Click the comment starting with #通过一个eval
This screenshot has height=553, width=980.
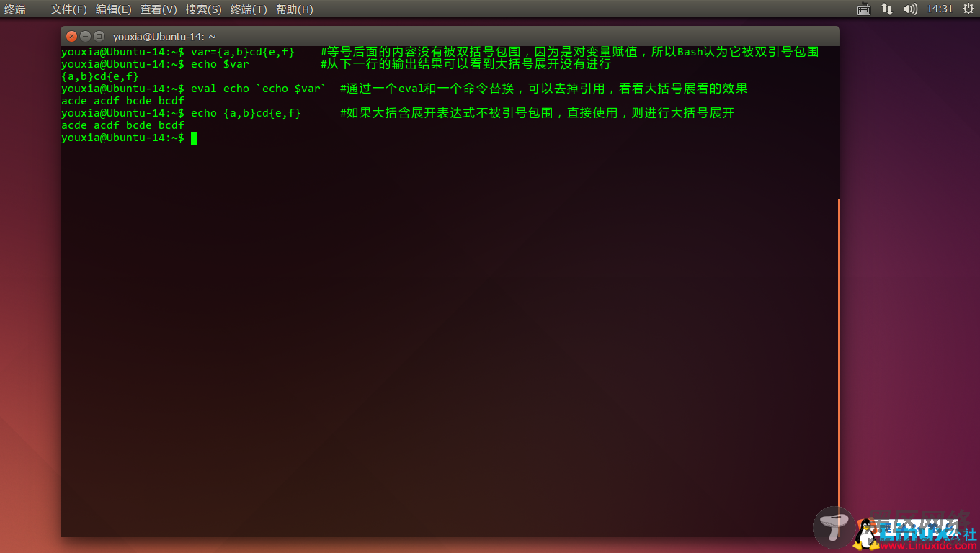pyautogui.click(x=544, y=89)
